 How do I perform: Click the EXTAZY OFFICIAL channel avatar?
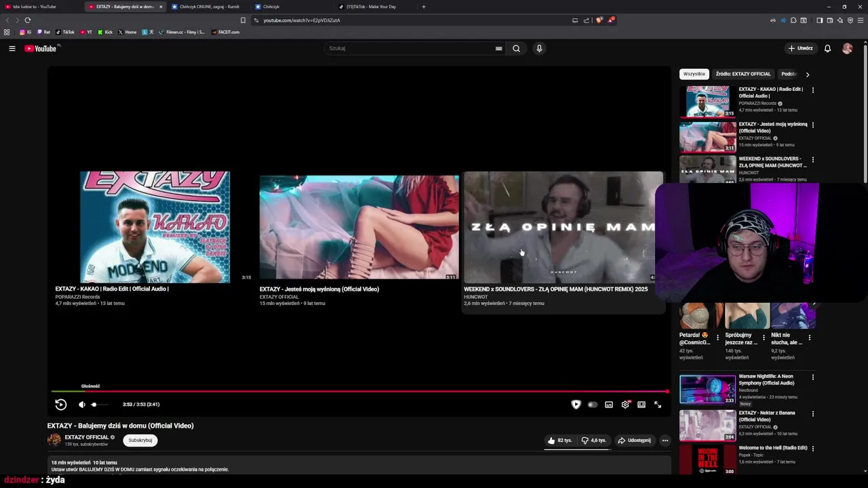[x=54, y=440]
